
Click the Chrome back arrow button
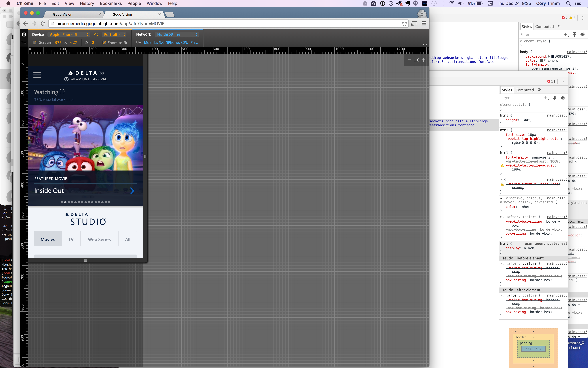pyautogui.click(x=26, y=24)
